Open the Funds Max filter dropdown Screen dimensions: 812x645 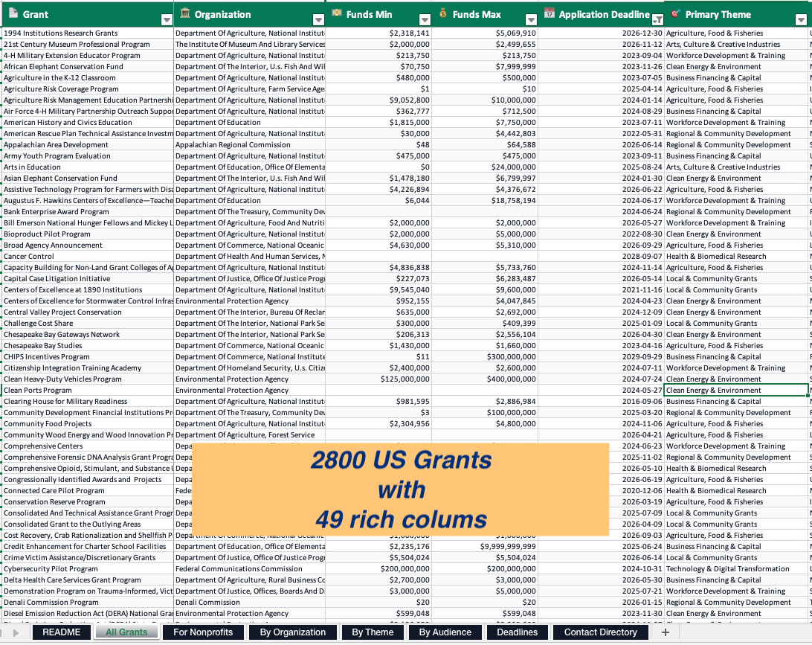click(x=531, y=19)
